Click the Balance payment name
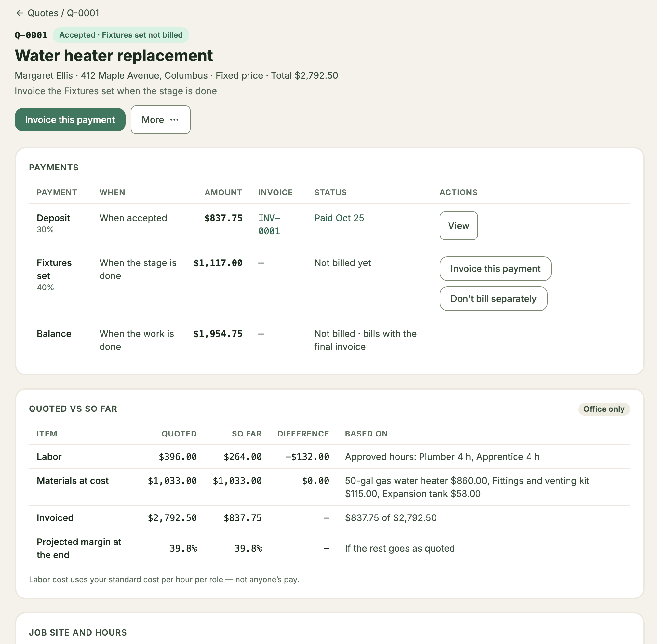 tap(54, 334)
